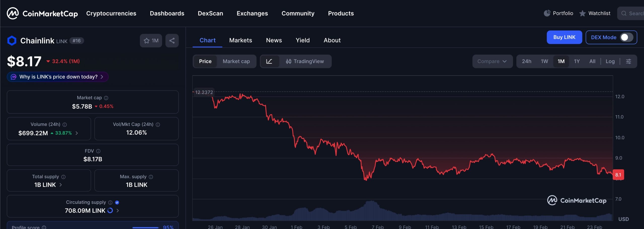Screen dimensions: 644x229
Task: Open the Watchlist star icon
Action: click(x=582, y=13)
